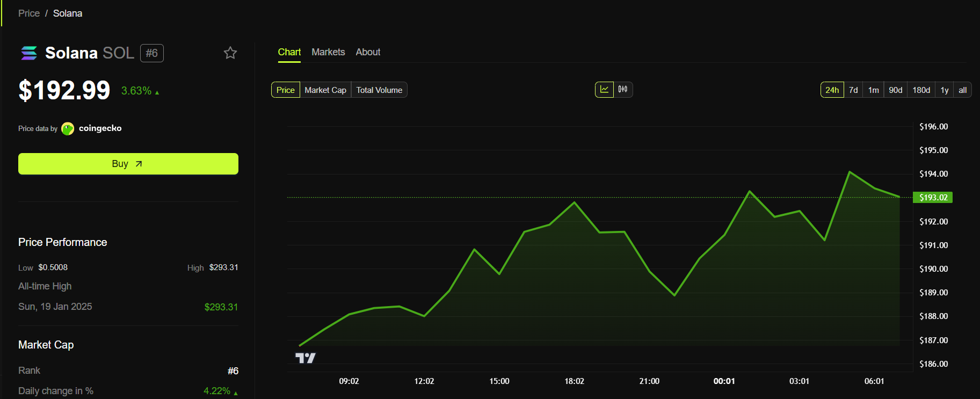Set chart range to 24h
The image size is (980, 399).
832,90
